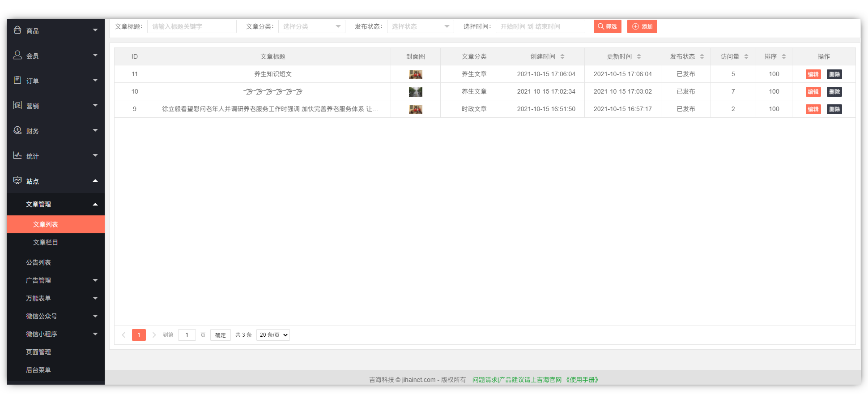Open the 文章栏目 menu item
This screenshot has width=868, height=403.
click(x=55, y=242)
